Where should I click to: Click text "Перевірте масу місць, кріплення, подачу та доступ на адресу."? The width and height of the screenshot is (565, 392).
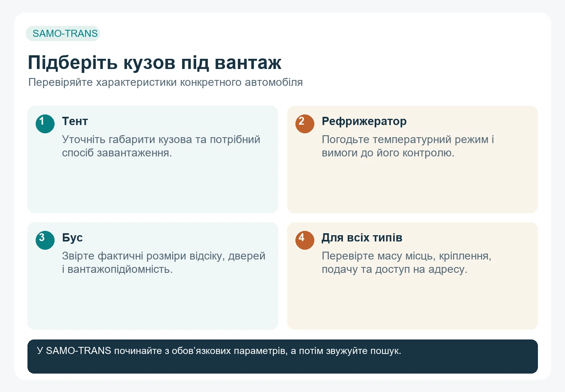[x=406, y=263]
